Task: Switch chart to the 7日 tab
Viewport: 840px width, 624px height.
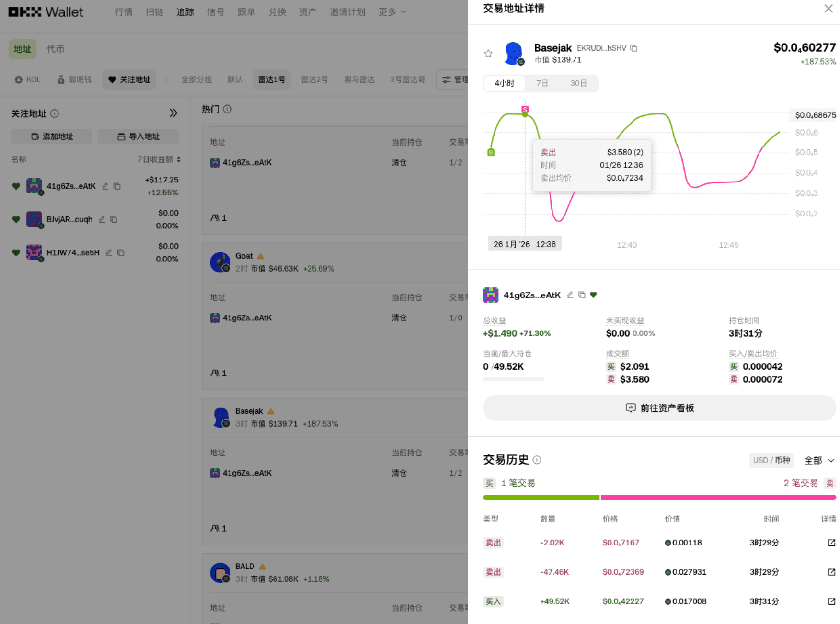Action: (x=542, y=83)
